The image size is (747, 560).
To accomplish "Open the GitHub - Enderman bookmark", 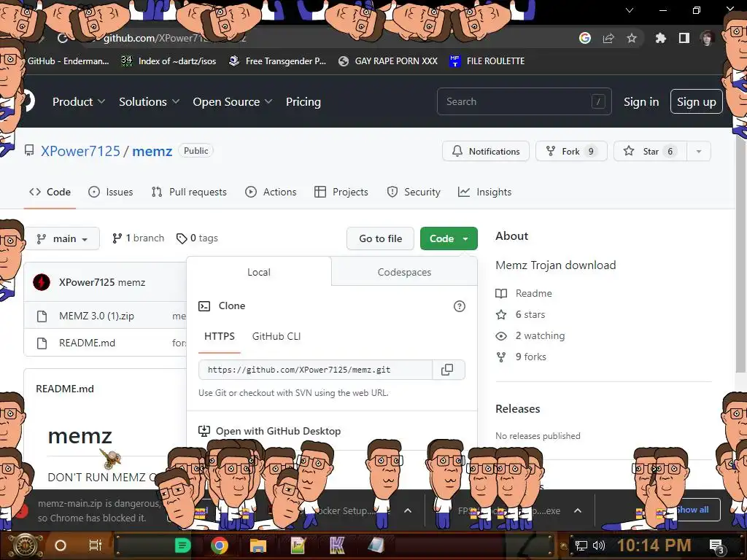I will 68,61.
